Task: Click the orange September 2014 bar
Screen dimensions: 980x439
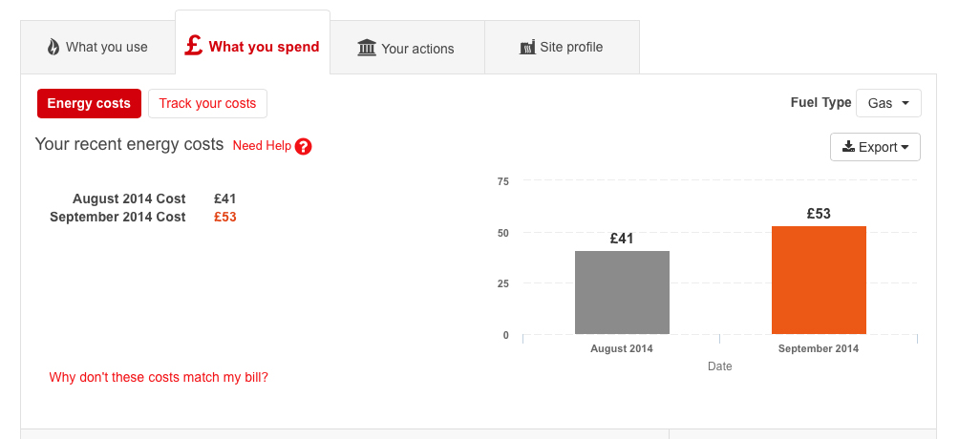Action: (819, 280)
